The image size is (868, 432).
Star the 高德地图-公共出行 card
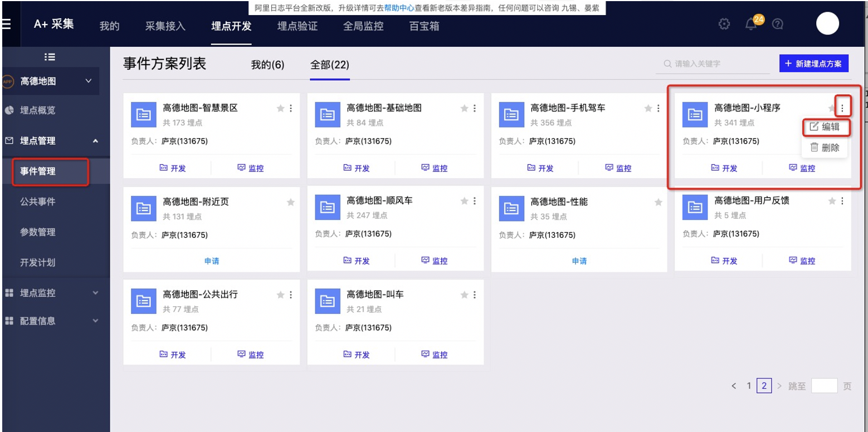click(281, 294)
